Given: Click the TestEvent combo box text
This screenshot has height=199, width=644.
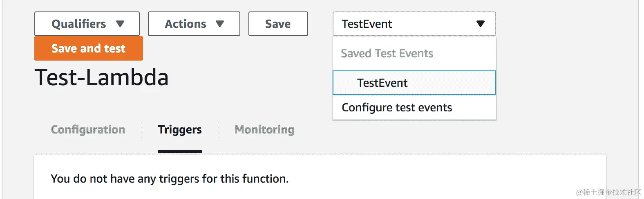Looking at the screenshot, I should click(367, 24).
